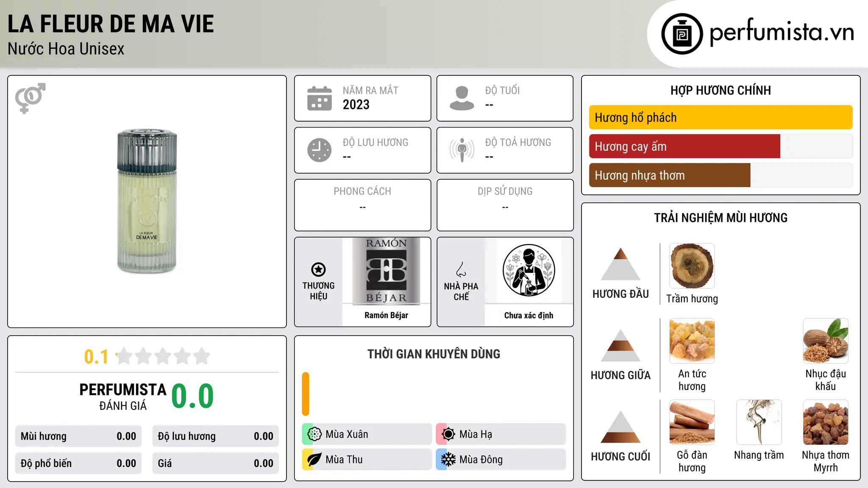
Task: Click the release year 2023 value
Action: [x=356, y=105]
